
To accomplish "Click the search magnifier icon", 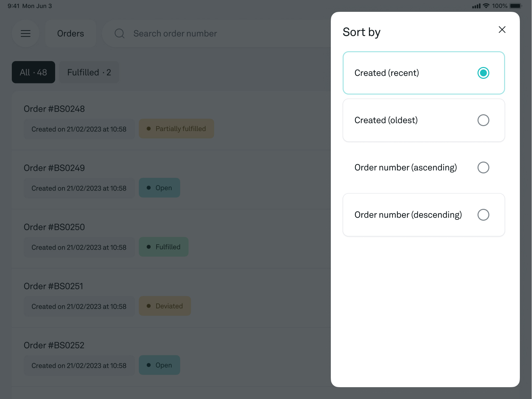I will point(119,33).
